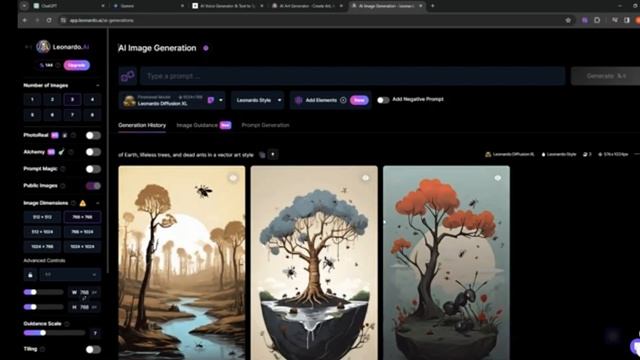The image size is (640, 360).
Task: Collapse the Number of Images section
Action: click(98, 85)
